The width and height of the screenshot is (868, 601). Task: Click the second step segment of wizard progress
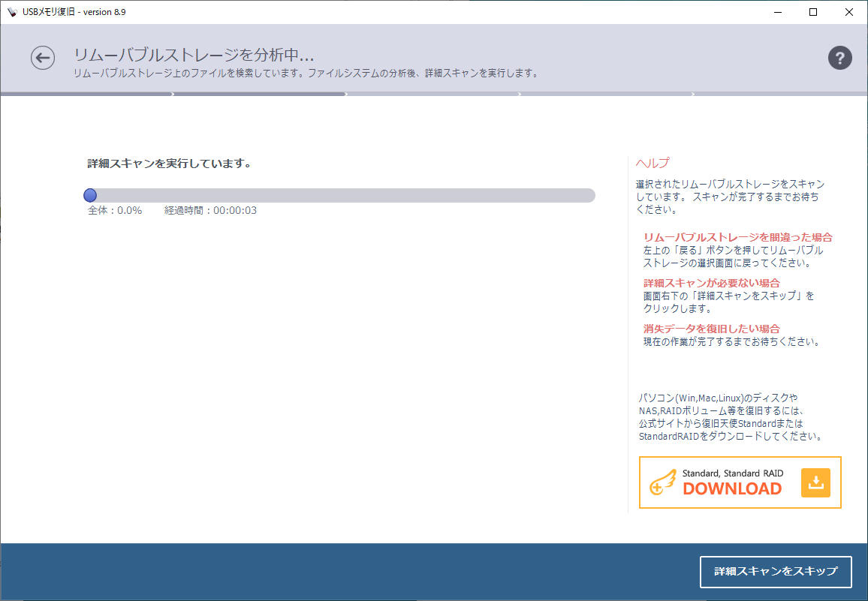point(260,94)
